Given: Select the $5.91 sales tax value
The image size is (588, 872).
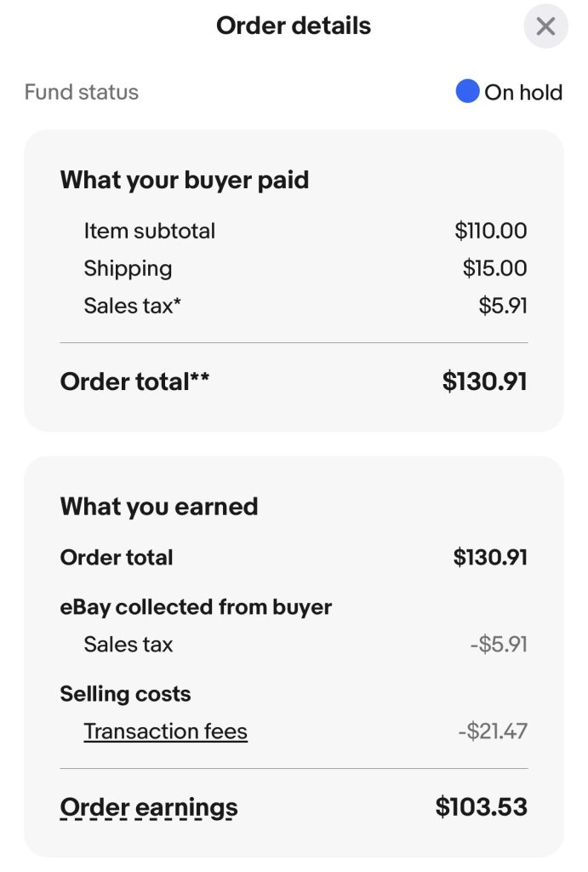Looking at the screenshot, I should coord(503,305).
